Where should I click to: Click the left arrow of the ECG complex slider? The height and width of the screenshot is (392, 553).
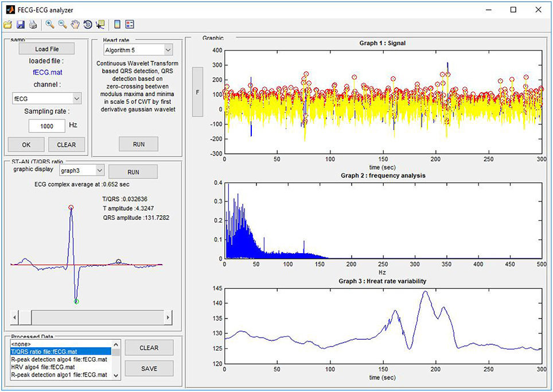(15, 317)
